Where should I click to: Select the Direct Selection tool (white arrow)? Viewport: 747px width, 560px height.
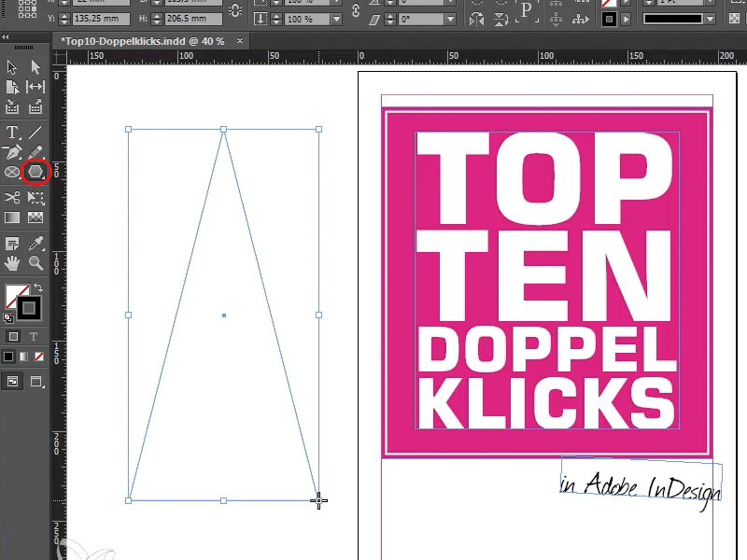(x=35, y=66)
